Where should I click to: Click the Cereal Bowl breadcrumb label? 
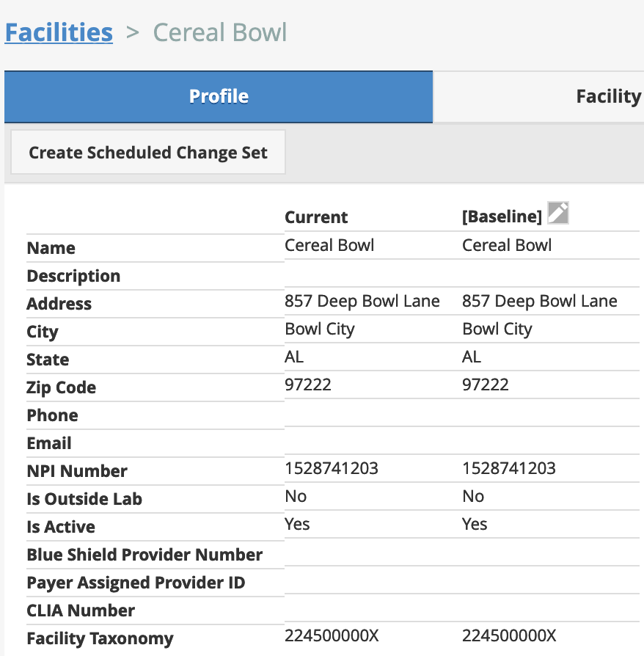click(219, 32)
